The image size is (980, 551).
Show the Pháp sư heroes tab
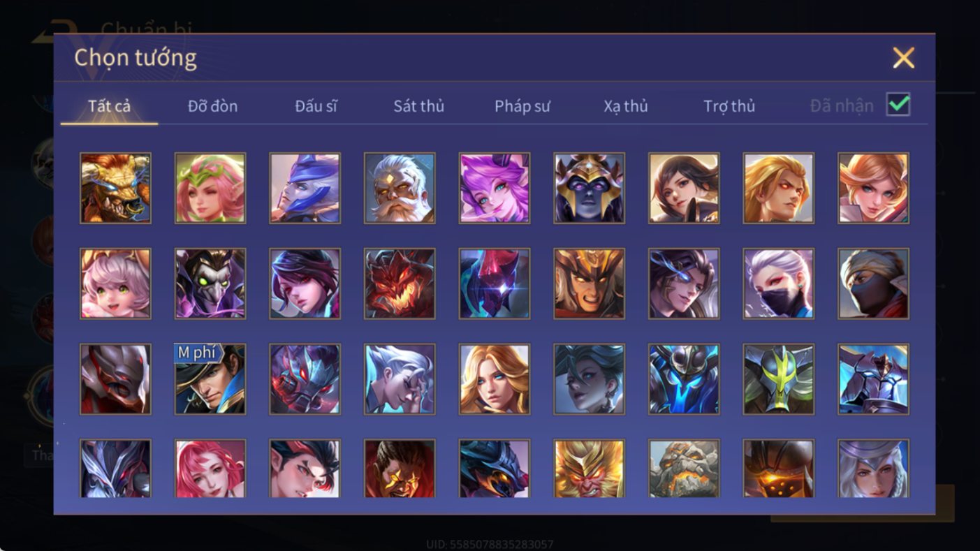click(x=522, y=106)
